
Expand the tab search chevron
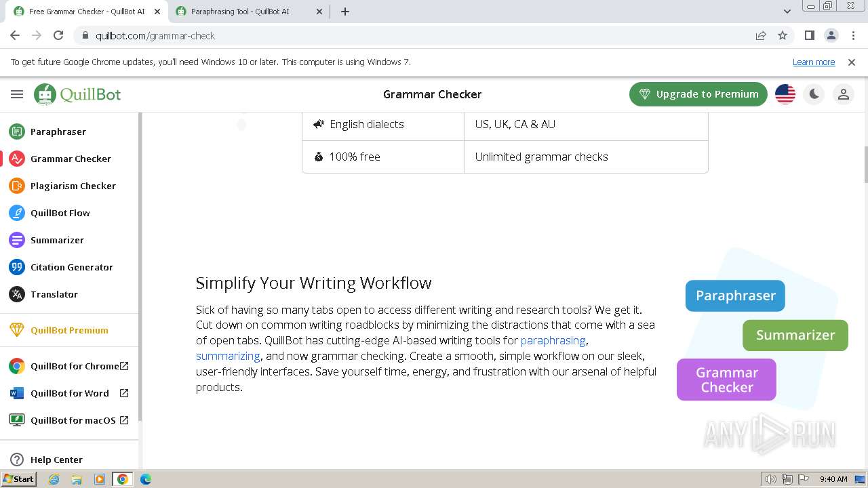coord(787,12)
